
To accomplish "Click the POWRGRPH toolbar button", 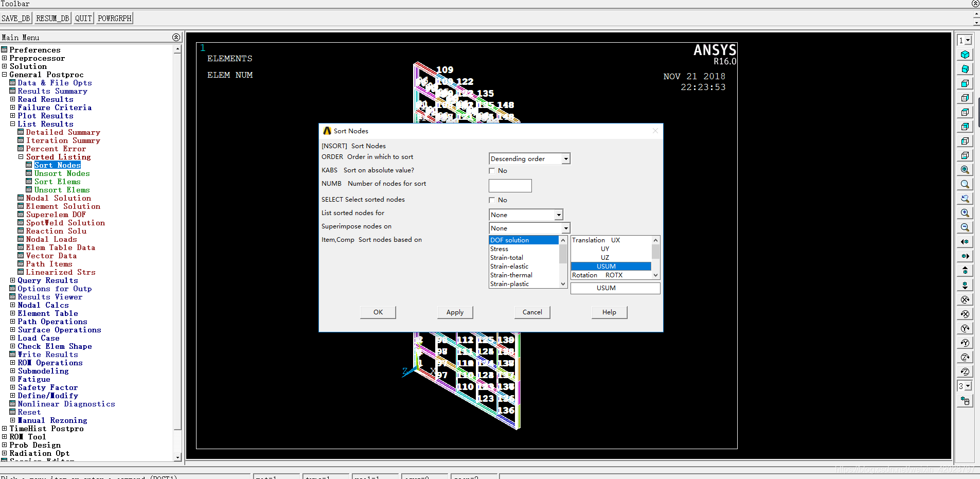I will (115, 19).
